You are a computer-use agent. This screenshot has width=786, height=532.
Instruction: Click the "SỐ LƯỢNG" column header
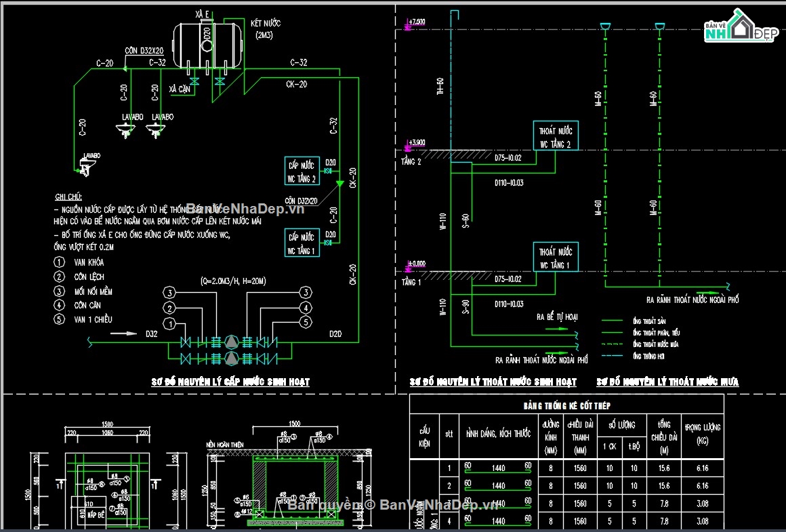pyautogui.click(x=621, y=425)
